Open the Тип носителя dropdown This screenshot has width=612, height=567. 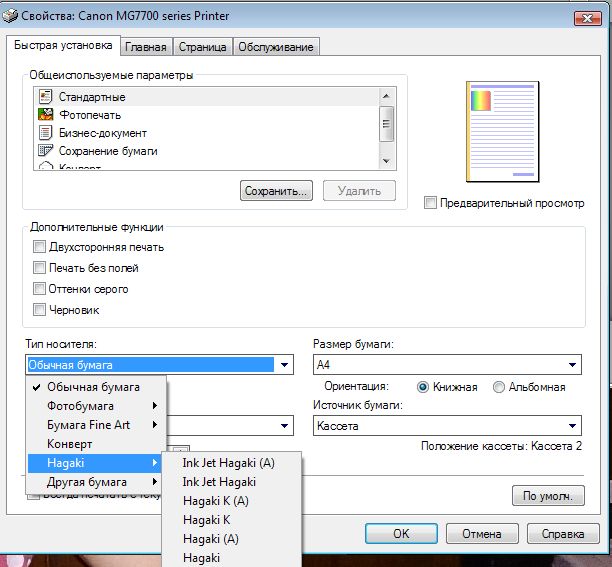click(159, 365)
